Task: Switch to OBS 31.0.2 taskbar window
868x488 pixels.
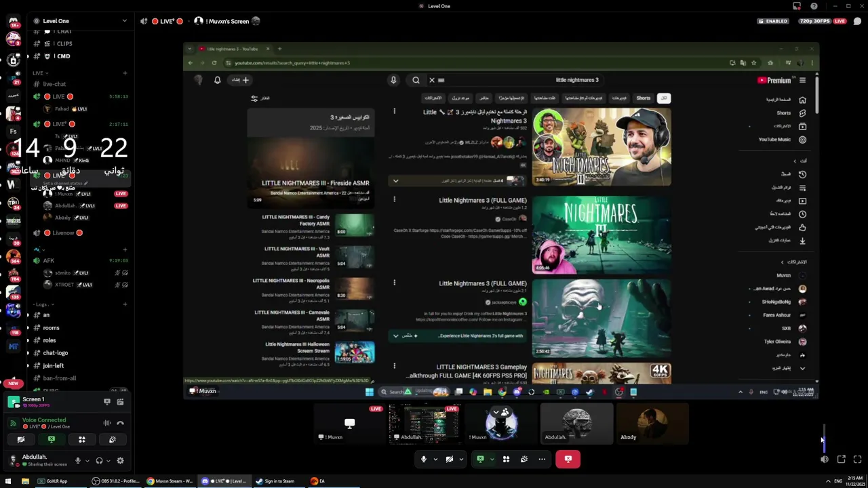Action: 115,481
